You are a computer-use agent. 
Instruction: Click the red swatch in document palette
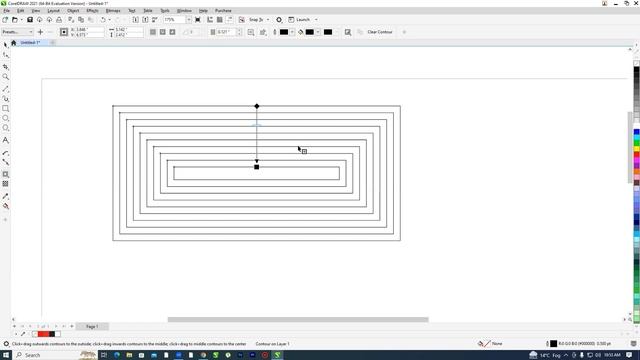point(43,334)
